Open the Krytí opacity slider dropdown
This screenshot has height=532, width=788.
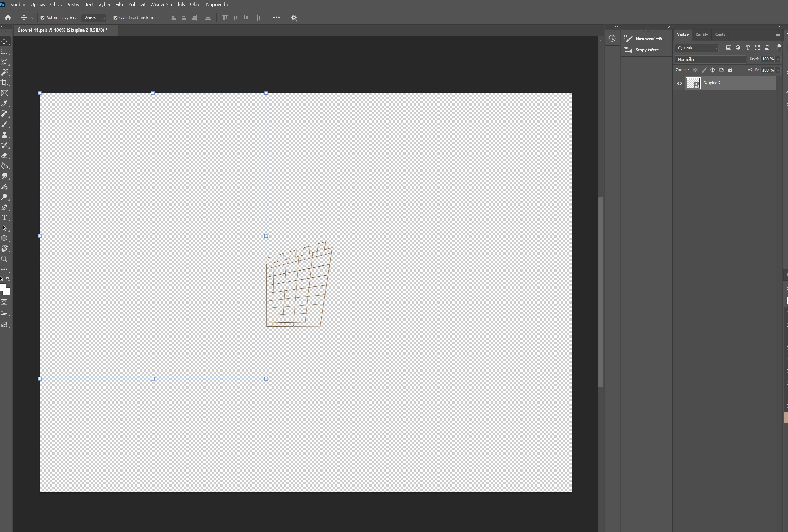778,59
